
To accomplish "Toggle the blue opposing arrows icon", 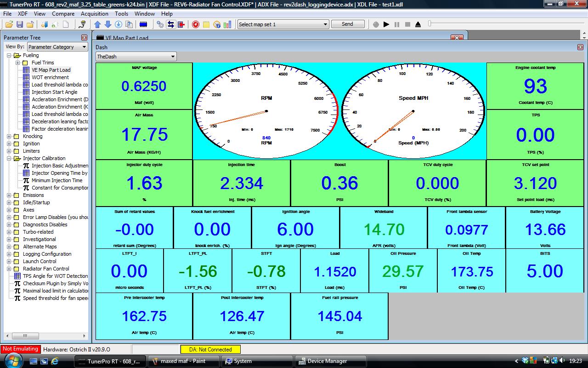I will pyautogui.click(x=171, y=24).
